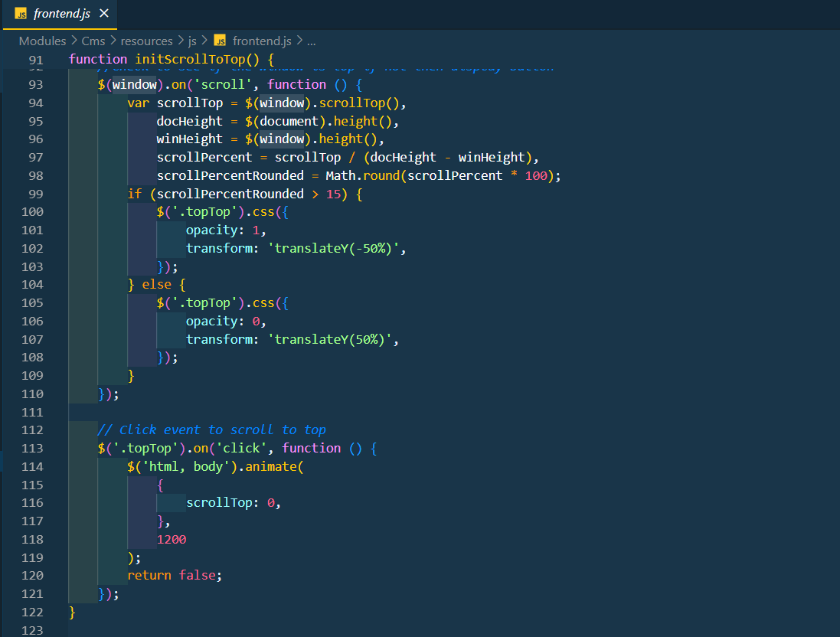
Task: Click the JS file icon in the tab
Action: (x=21, y=14)
